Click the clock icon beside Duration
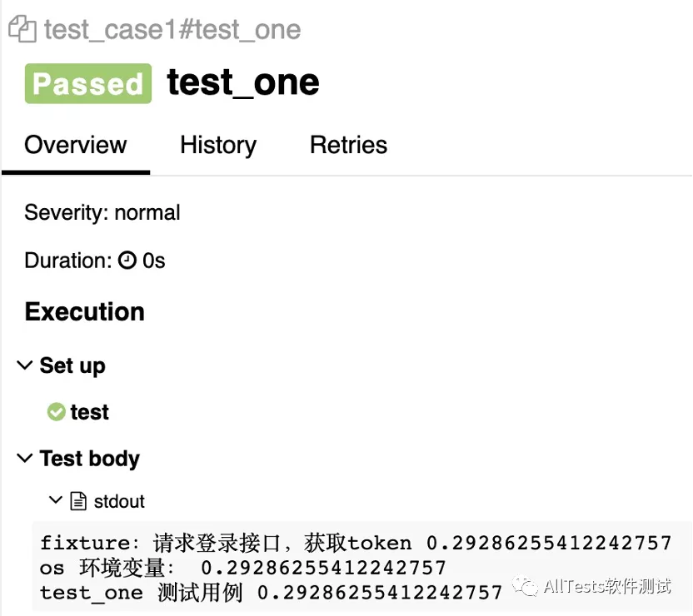 pyautogui.click(x=127, y=261)
